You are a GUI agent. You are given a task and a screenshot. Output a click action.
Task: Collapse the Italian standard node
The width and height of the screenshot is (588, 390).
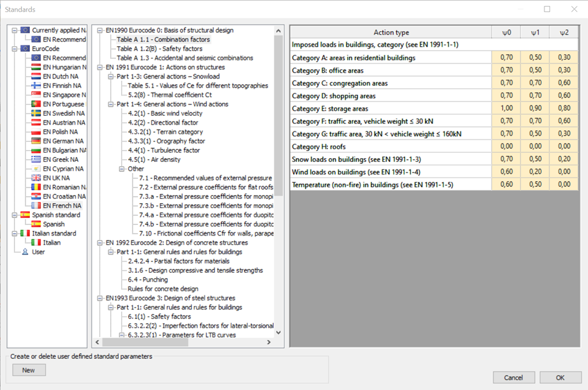pyautogui.click(x=14, y=234)
